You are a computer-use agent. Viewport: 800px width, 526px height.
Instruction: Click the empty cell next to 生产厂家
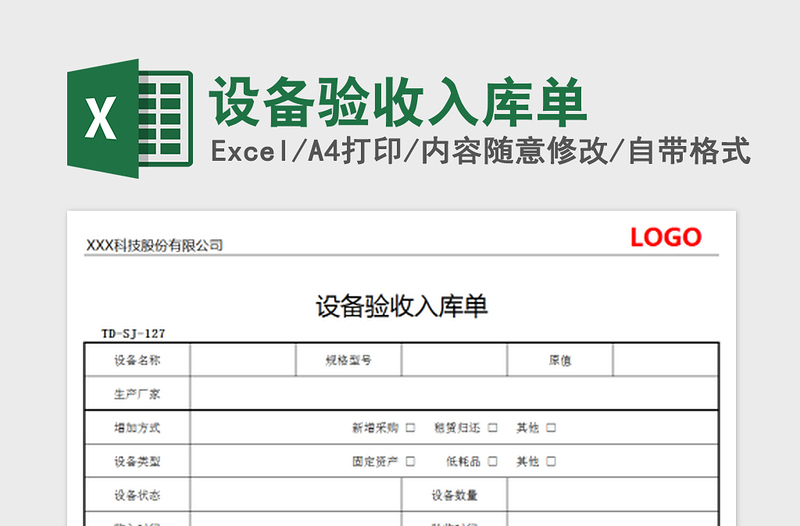click(x=454, y=393)
